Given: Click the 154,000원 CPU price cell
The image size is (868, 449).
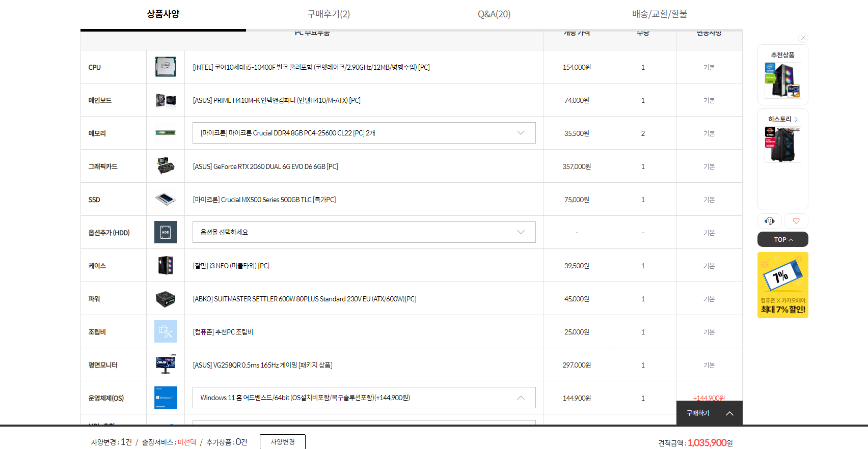Looking at the screenshot, I should [x=577, y=67].
